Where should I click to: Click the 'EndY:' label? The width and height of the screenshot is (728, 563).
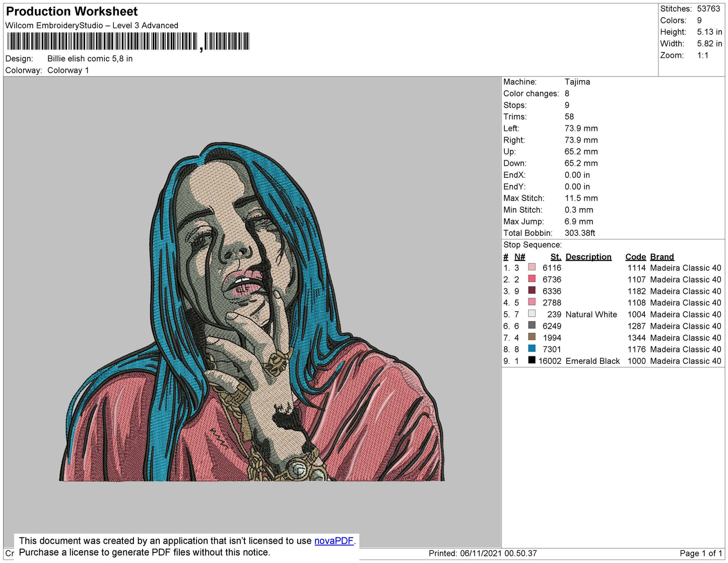[x=514, y=186]
